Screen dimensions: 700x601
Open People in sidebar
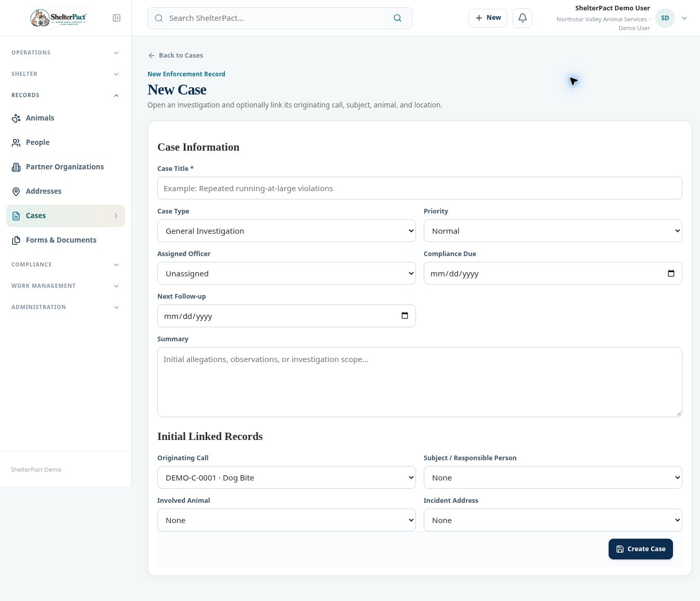(x=65, y=142)
